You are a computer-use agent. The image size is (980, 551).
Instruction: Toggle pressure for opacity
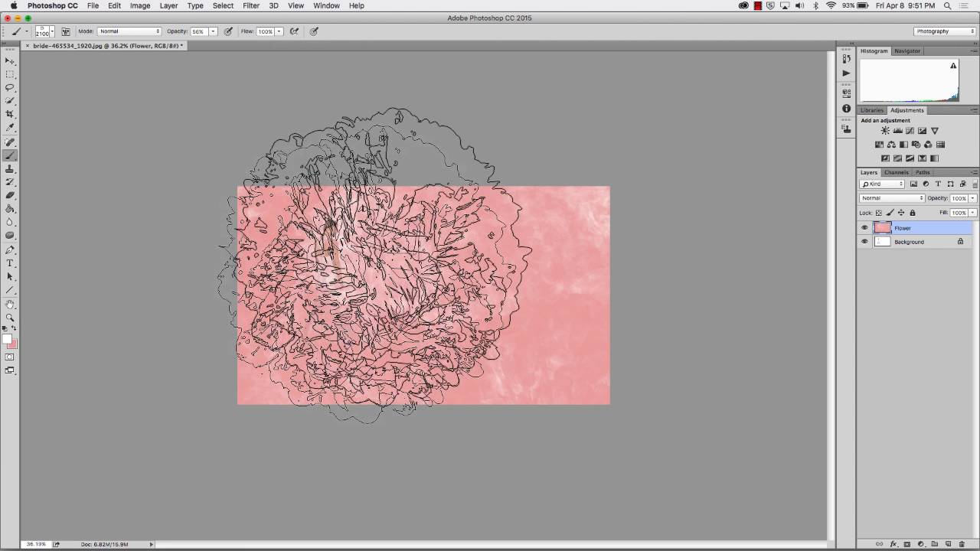coord(228,31)
